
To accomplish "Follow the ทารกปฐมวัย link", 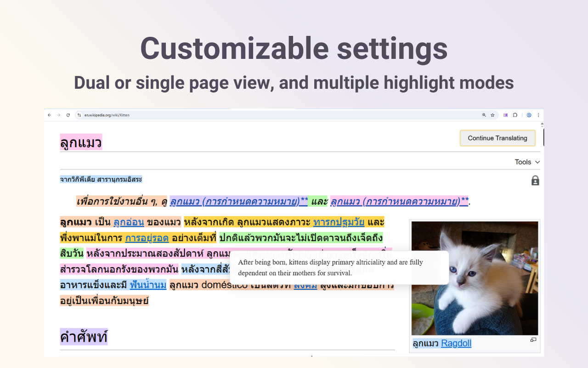I will click(x=339, y=223).
